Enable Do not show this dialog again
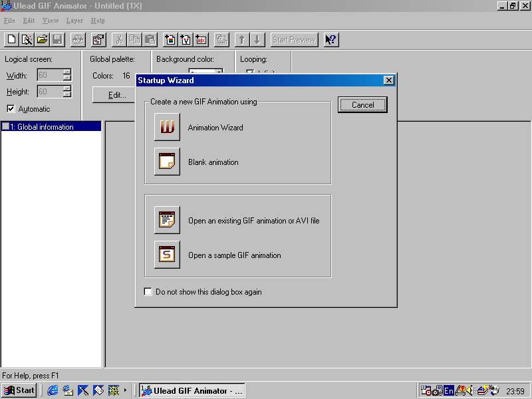 tap(148, 291)
